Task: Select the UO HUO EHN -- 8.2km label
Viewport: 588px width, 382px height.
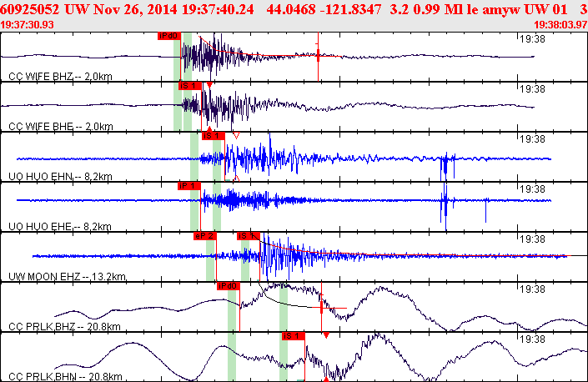Action: [60, 176]
